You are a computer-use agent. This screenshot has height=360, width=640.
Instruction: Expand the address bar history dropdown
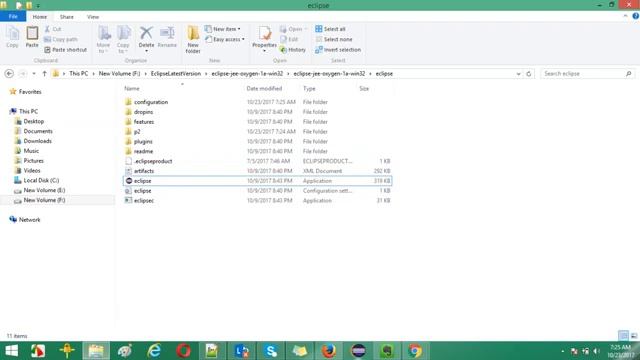coord(518,74)
